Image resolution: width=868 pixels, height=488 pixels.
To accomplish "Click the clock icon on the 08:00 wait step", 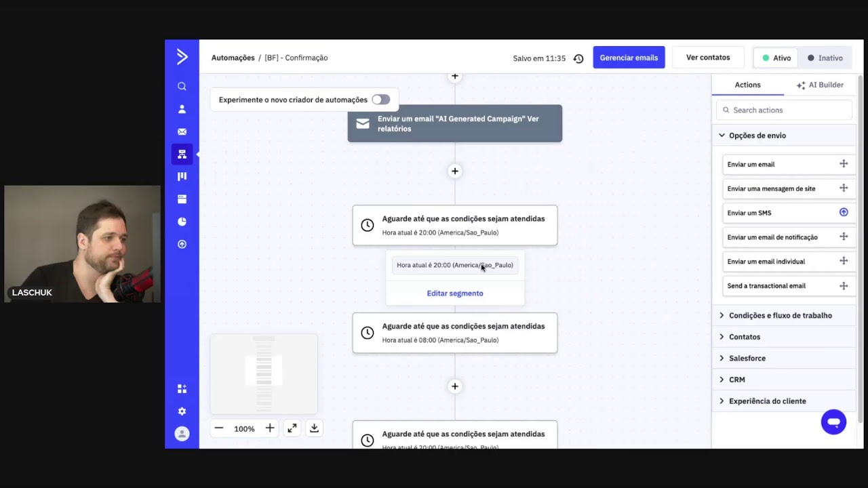I will pos(367,333).
